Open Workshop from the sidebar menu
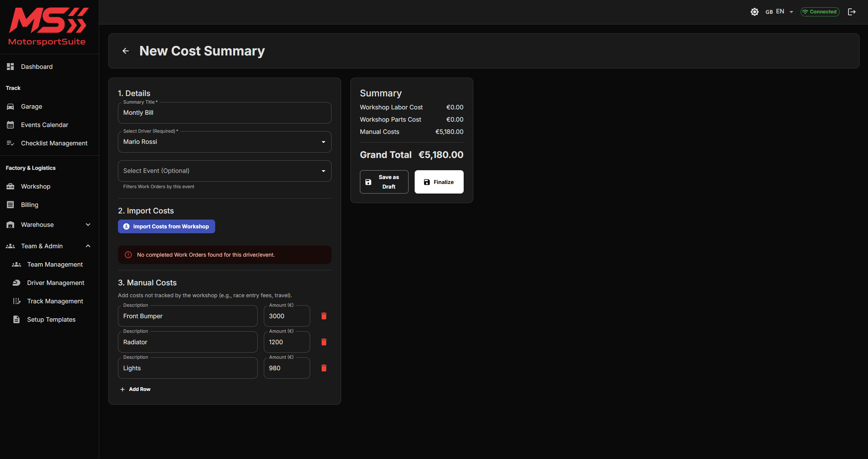This screenshot has height=459, width=868. click(36, 186)
